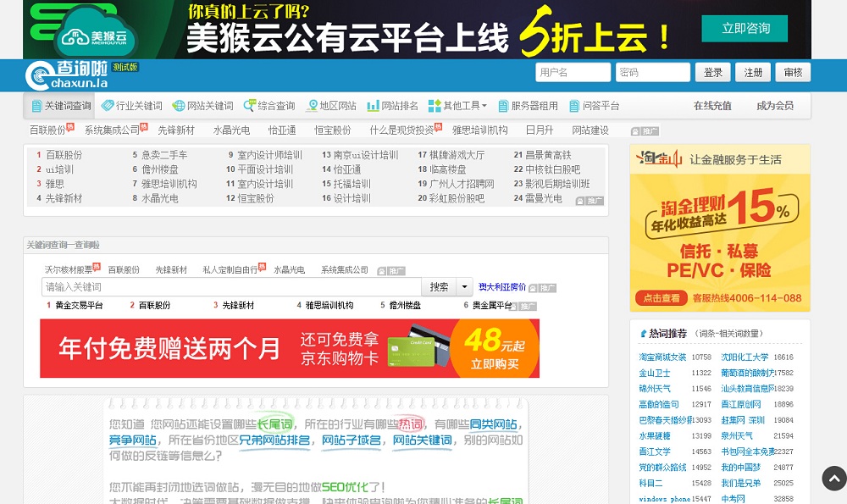
Task: Click hot keyword 急卖二手车
Action: pyautogui.click(x=164, y=155)
